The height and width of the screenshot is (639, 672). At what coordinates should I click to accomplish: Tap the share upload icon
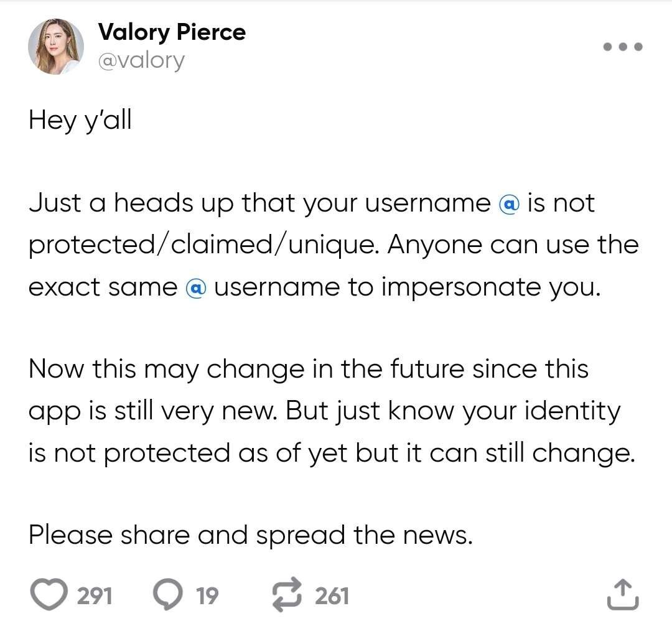coord(623,595)
